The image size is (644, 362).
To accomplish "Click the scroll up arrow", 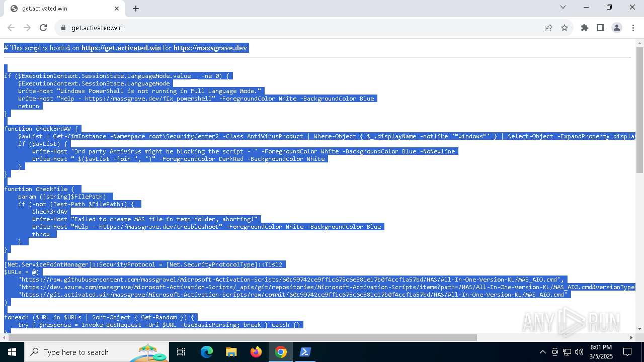I will (x=639, y=43).
